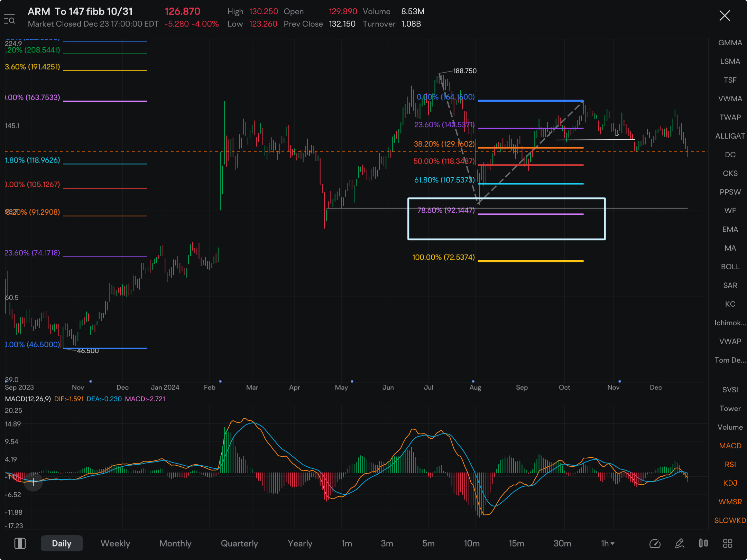Viewport: 747px width, 560px height.
Task: Disable the active SLOWKD sub-indicator
Action: [730, 521]
